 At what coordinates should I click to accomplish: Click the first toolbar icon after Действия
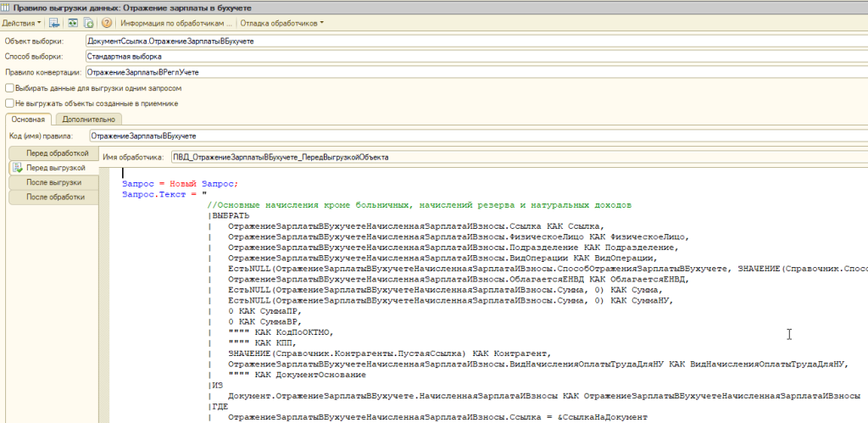(x=54, y=23)
